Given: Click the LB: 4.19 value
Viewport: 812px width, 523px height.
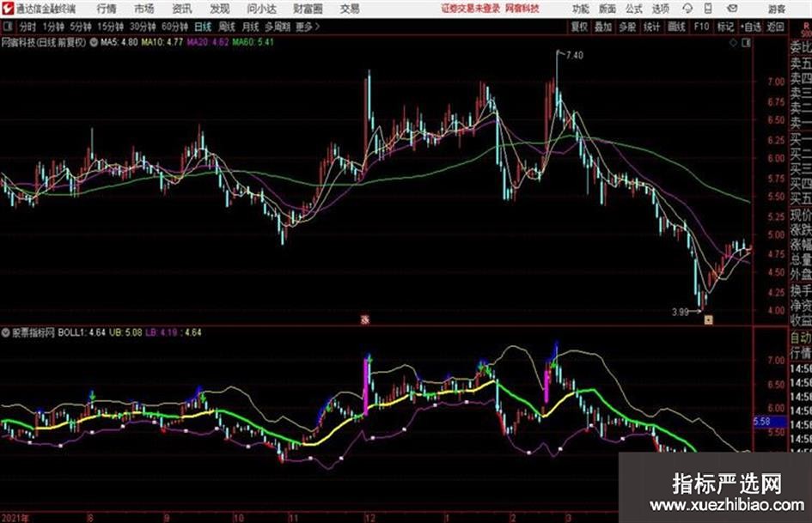Looking at the screenshot, I should pyautogui.click(x=161, y=332).
